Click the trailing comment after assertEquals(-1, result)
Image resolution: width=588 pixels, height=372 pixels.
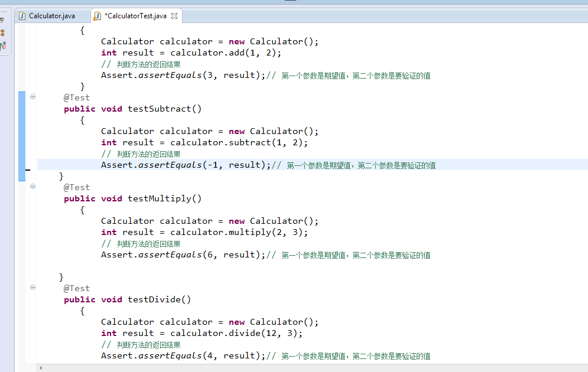click(353, 165)
